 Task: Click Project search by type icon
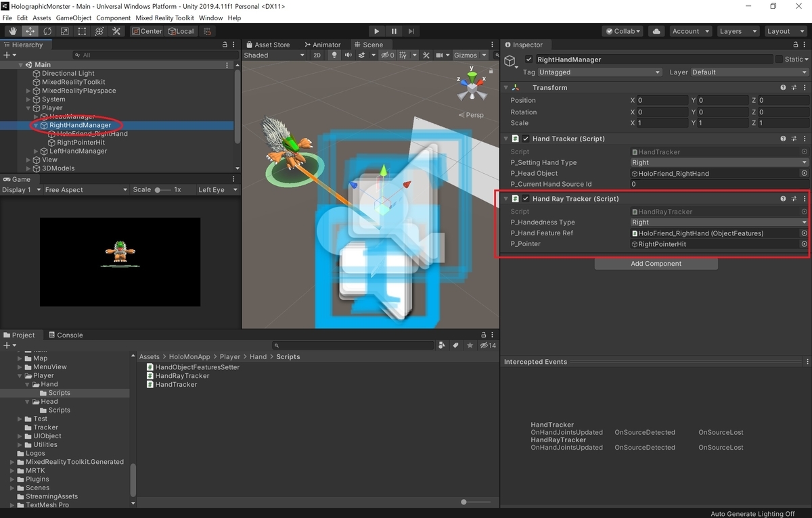[442, 346]
